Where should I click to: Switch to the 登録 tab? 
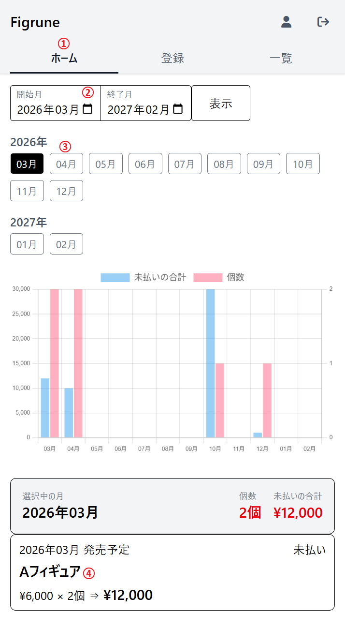click(x=172, y=59)
